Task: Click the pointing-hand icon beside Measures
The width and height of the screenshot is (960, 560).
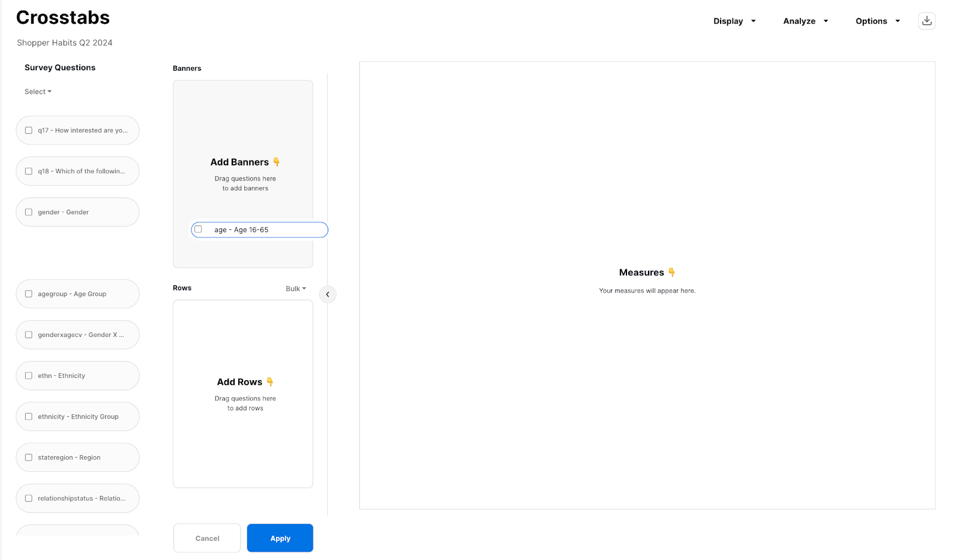Action: point(671,272)
